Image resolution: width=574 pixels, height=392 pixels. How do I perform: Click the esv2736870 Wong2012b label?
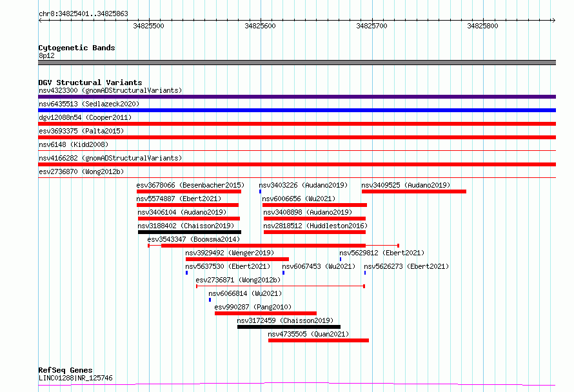pos(81,171)
